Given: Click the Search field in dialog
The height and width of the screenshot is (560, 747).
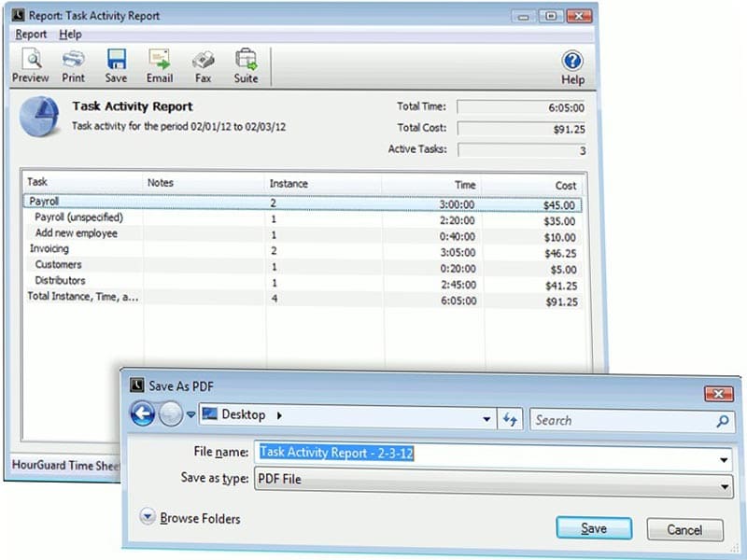Looking at the screenshot, I should click(x=621, y=421).
